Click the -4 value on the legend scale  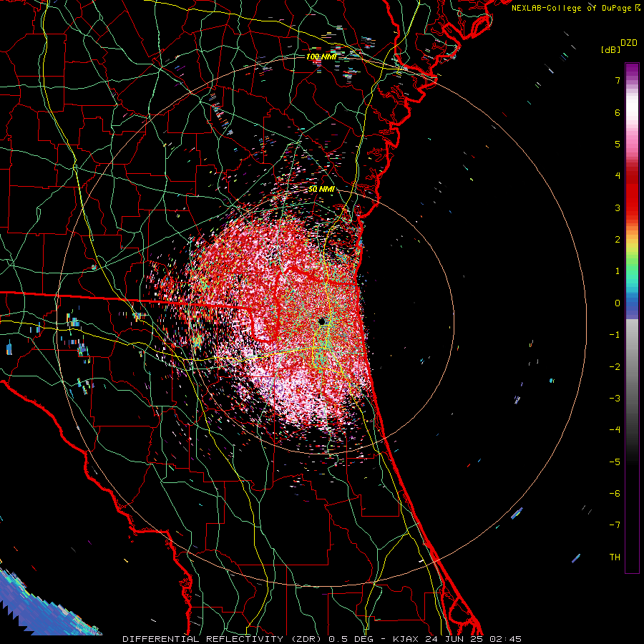(x=615, y=429)
